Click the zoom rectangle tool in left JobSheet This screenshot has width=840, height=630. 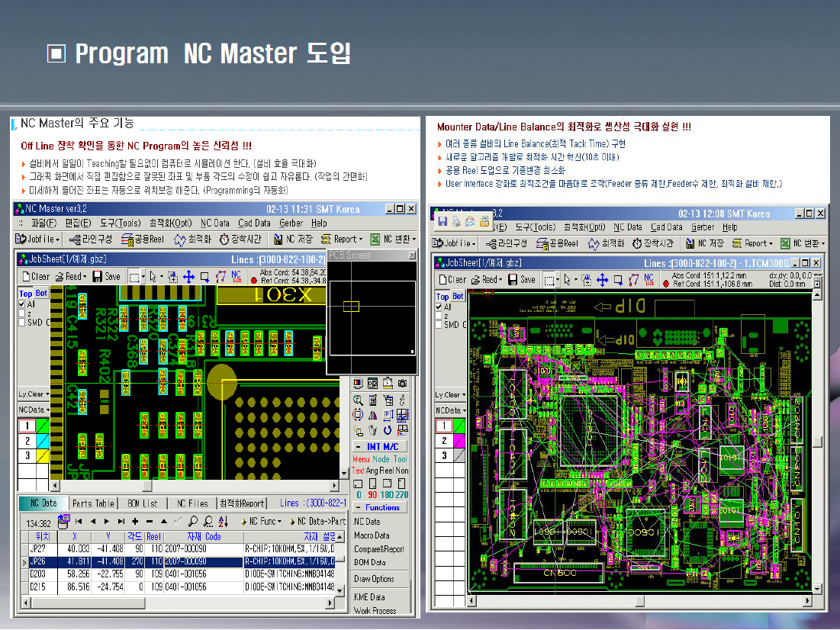(x=204, y=276)
